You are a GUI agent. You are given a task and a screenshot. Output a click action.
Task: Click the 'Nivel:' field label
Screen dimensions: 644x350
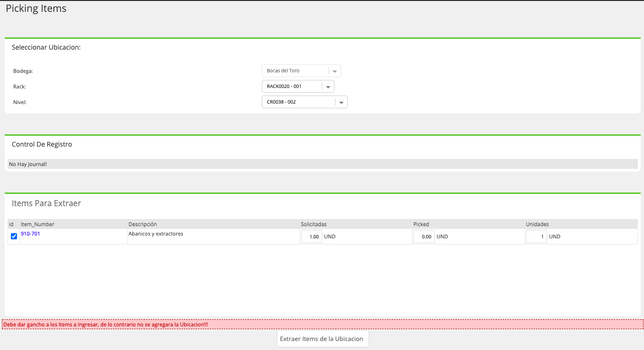tap(20, 102)
